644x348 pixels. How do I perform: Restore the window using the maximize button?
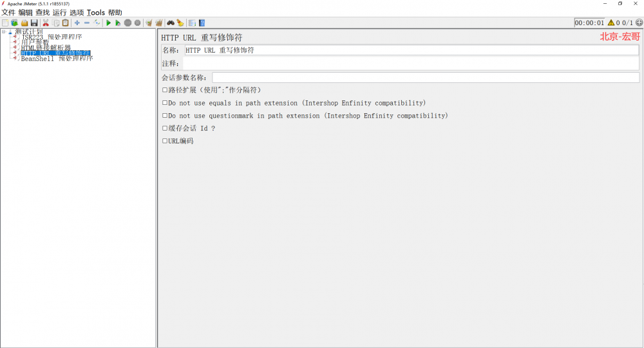tap(620, 3)
